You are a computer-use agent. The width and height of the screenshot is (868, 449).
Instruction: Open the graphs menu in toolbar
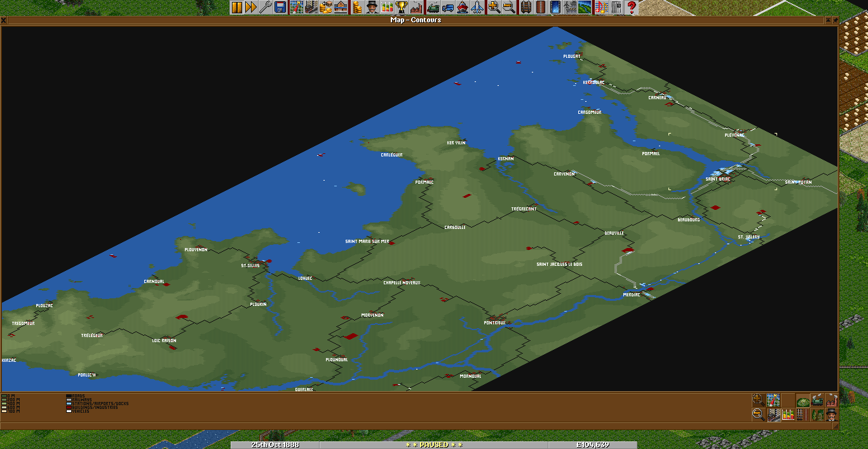(386, 7)
